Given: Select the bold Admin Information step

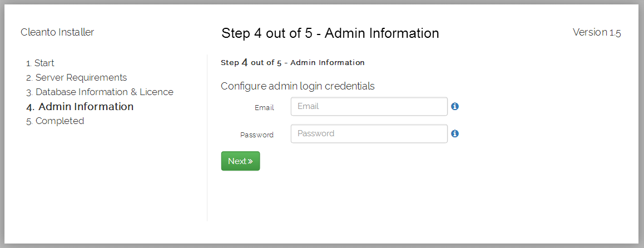Looking at the screenshot, I should point(80,107).
